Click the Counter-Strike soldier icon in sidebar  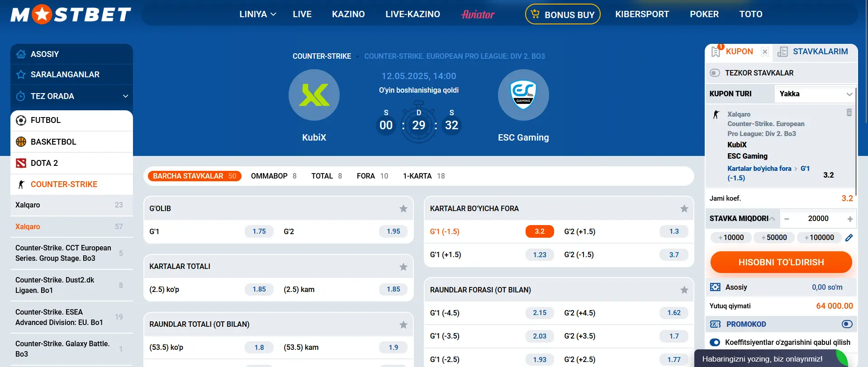pos(21,184)
